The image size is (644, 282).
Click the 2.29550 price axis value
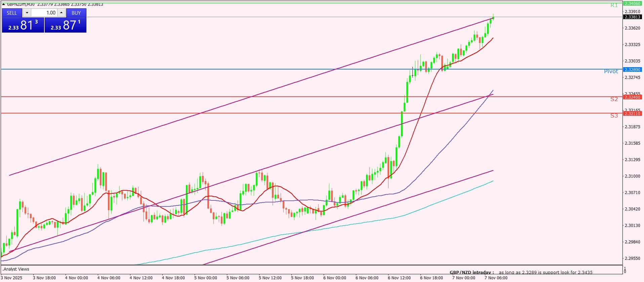[632, 258]
